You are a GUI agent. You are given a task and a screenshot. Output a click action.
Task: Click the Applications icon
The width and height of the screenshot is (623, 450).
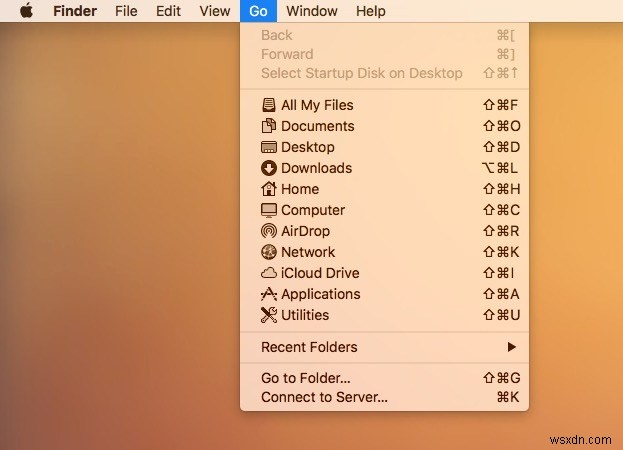pos(269,294)
